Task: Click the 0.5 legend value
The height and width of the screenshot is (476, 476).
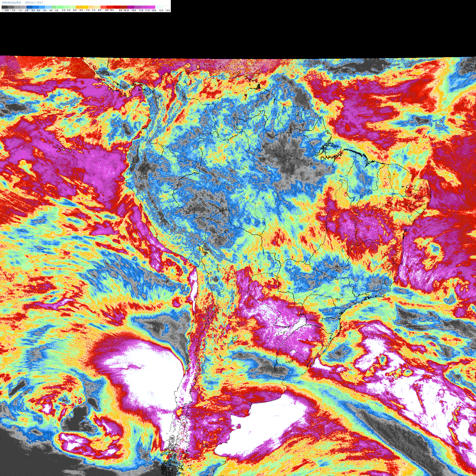Action: tap(7, 10)
